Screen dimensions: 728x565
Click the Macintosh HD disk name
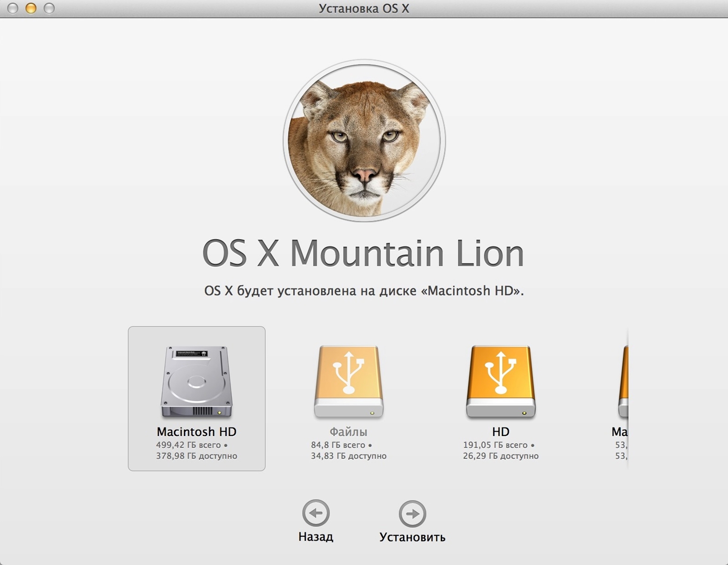point(197,432)
